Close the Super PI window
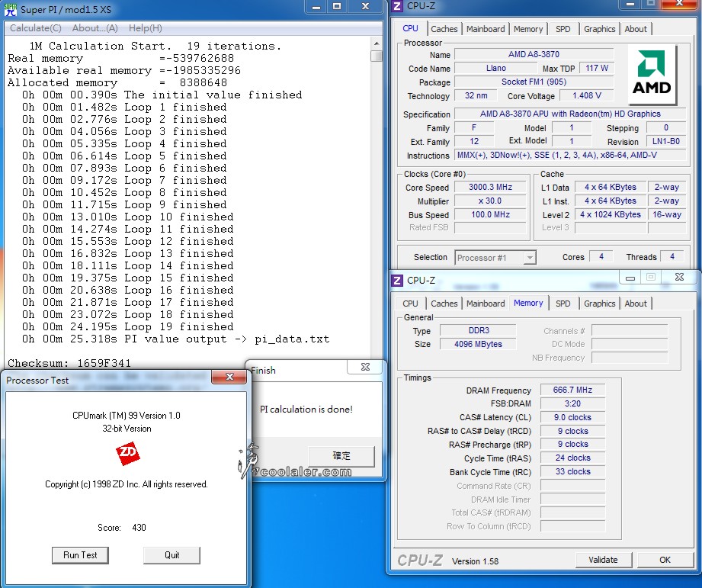Viewport: 702px width, 588px height. (366, 6)
